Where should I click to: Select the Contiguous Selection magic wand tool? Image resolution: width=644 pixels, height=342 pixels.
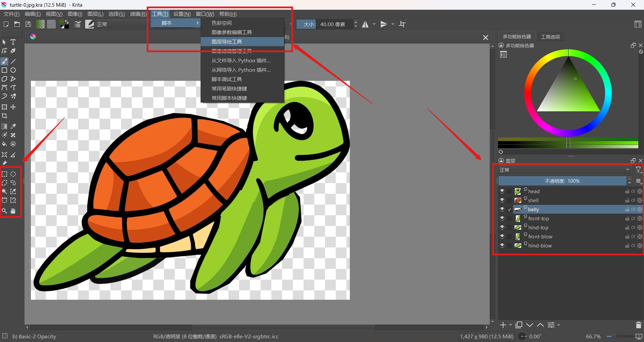4,191
